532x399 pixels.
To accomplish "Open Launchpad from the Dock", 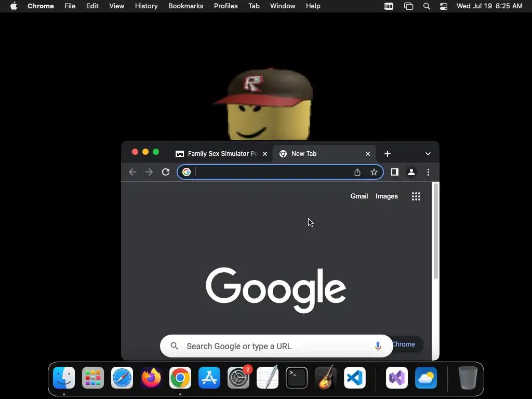I will coord(93,378).
